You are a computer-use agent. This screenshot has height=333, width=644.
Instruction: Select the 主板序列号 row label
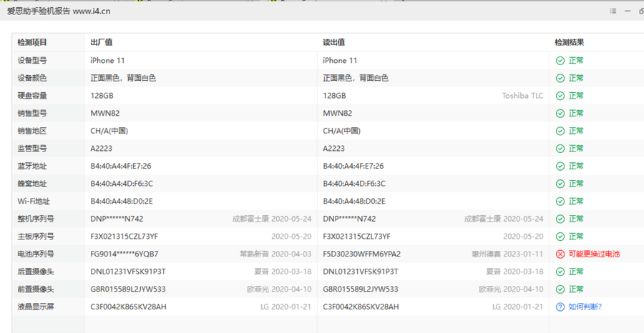[36, 237]
